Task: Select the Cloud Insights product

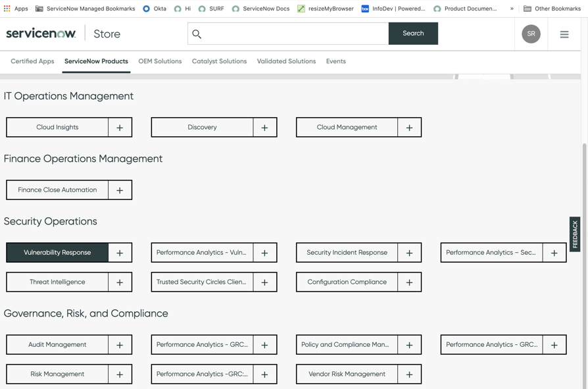Action: coord(57,128)
